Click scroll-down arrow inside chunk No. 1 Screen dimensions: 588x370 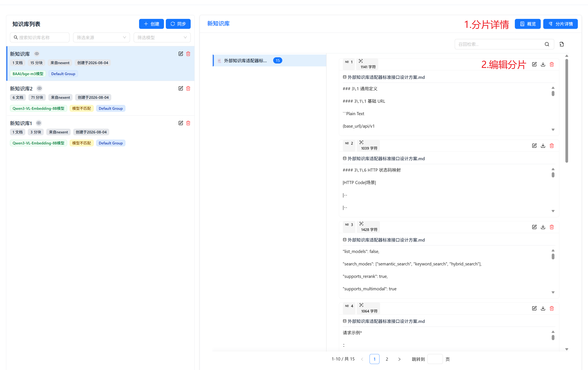pyautogui.click(x=553, y=130)
